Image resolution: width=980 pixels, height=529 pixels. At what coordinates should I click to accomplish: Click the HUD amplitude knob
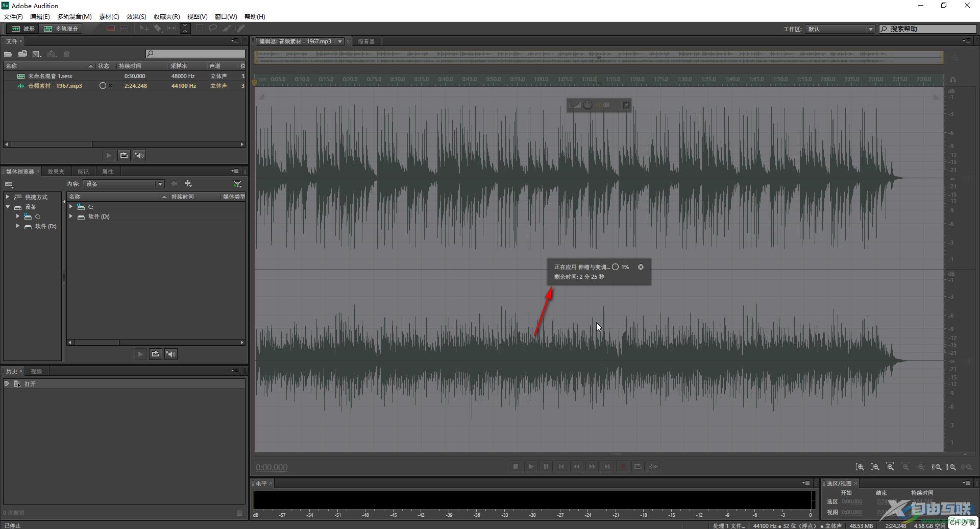587,105
